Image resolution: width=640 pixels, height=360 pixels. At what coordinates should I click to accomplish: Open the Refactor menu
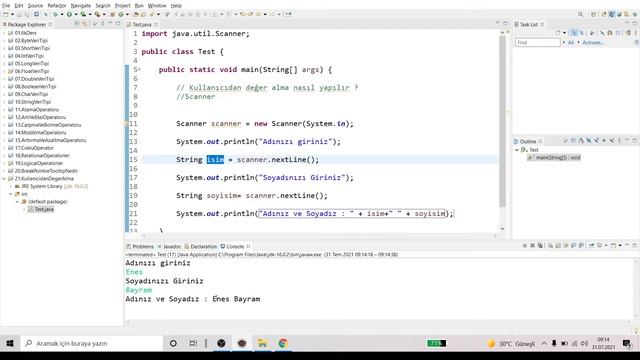[x=57, y=6]
